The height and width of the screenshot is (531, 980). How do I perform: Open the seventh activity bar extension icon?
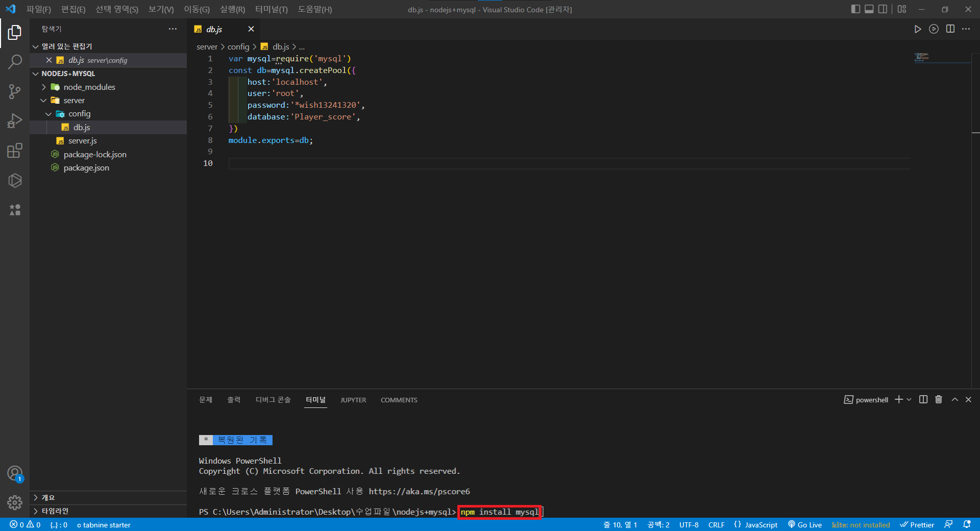click(x=15, y=210)
